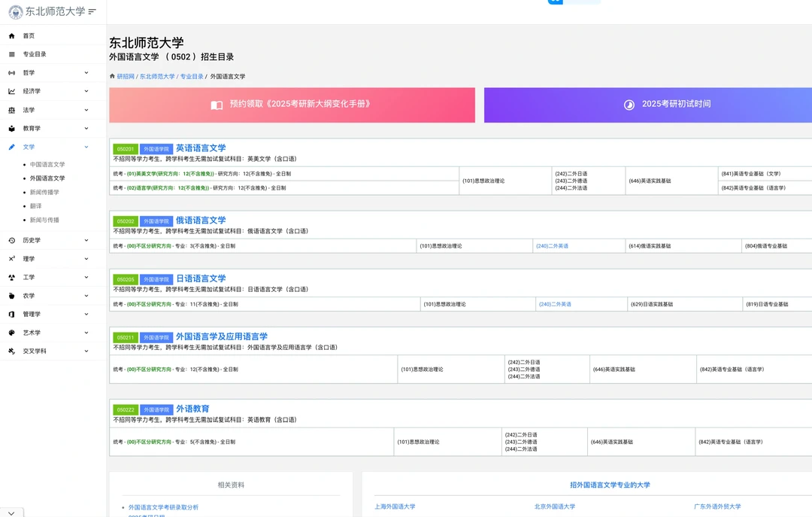
Task: Expand the 管理学 category chevron
Action: click(x=86, y=315)
